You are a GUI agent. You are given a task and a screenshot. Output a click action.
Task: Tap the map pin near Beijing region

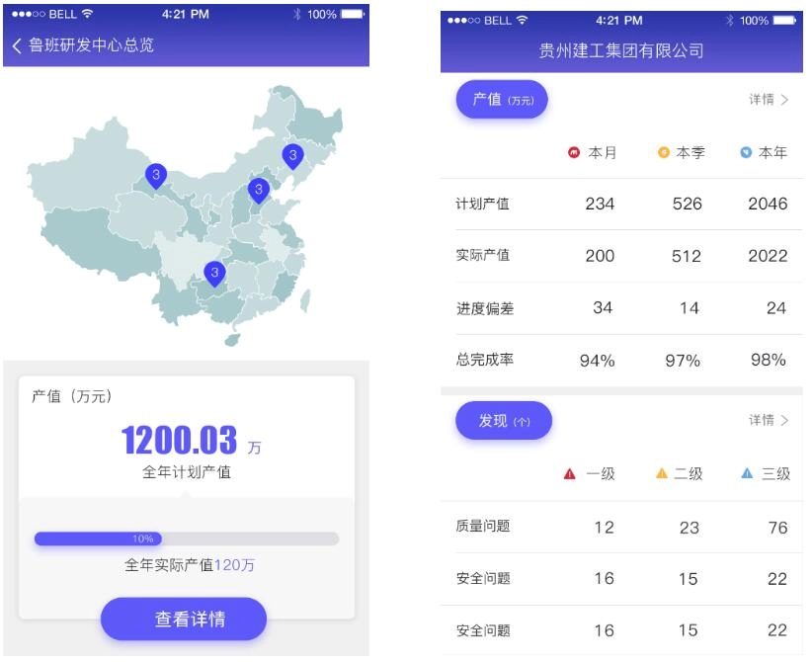258,189
